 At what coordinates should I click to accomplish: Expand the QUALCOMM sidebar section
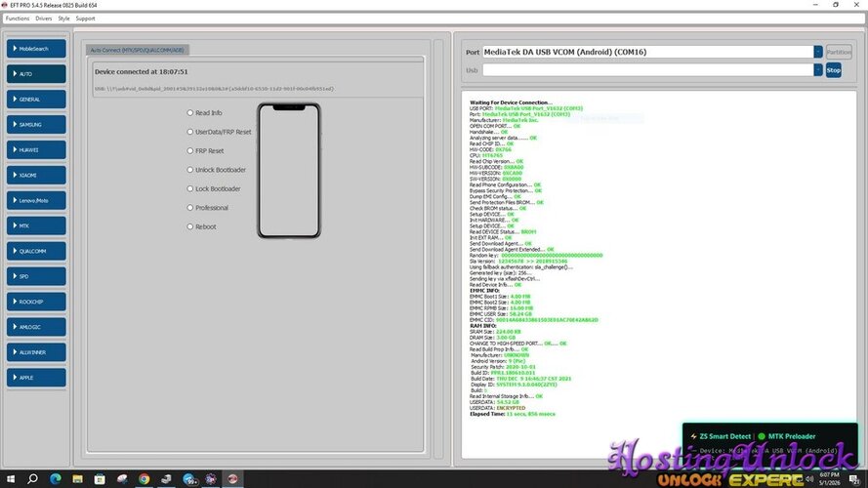36,251
